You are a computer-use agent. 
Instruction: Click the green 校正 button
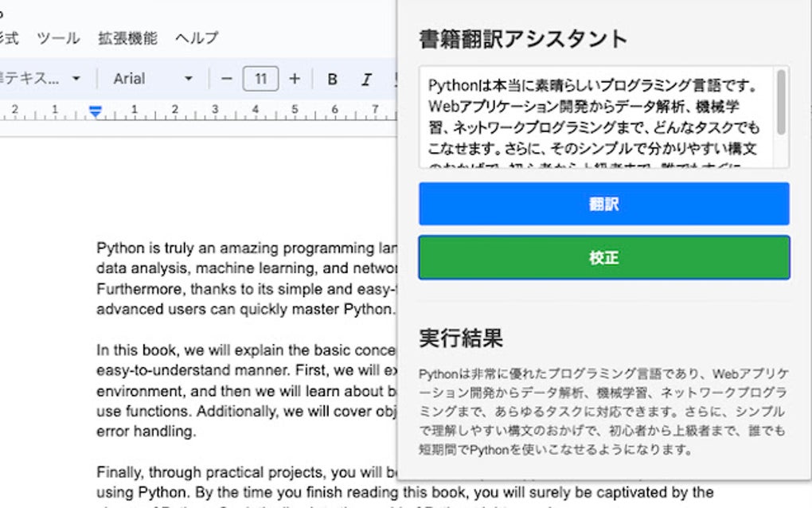(603, 257)
